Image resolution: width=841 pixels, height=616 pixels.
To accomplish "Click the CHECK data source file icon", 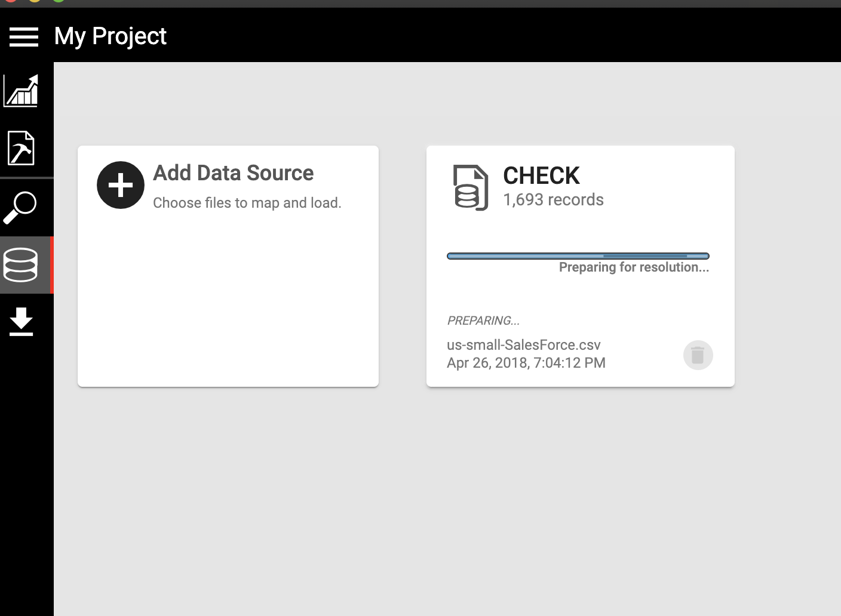I will tap(471, 187).
